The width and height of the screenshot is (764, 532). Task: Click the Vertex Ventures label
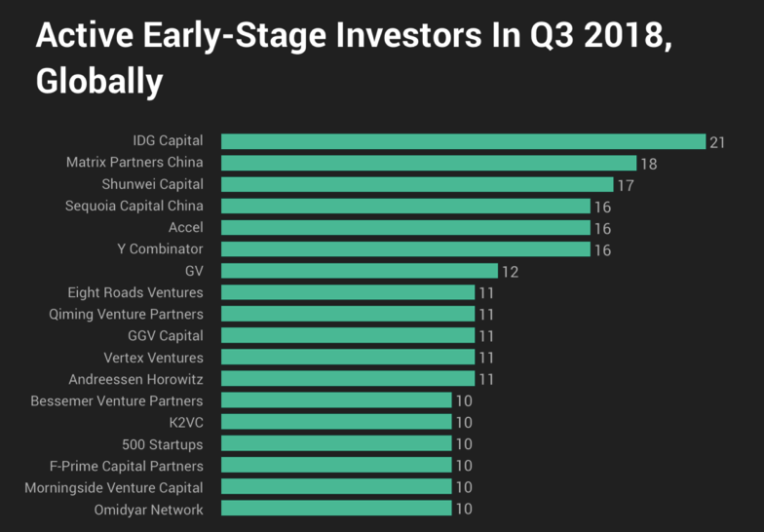click(x=153, y=358)
